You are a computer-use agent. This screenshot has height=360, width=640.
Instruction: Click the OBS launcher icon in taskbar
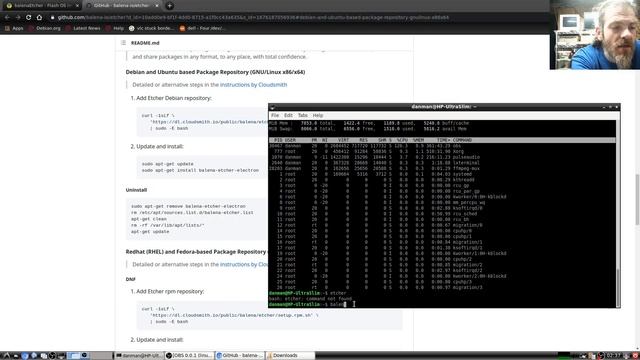pyautogui.click(x=52, y=356)
